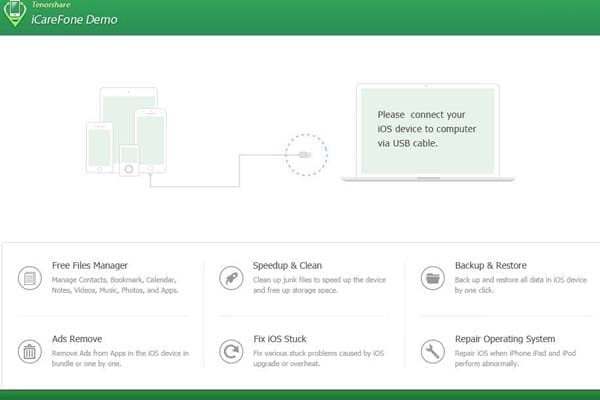The width and height of the screenshot is (600, 400).
Task: Click the Ads Remove trash bin icon
Action: coord(30,351)
